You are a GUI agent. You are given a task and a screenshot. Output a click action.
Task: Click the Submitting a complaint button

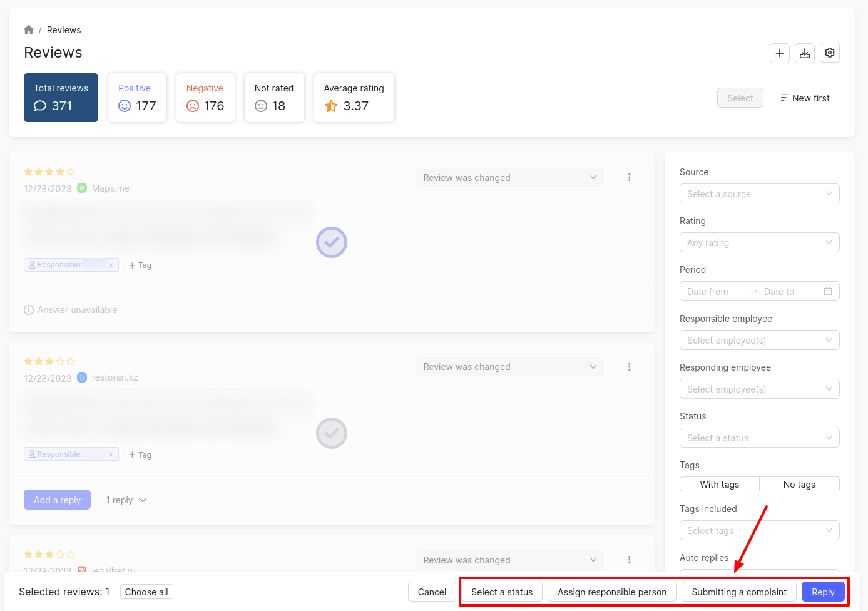pos(738,592)
